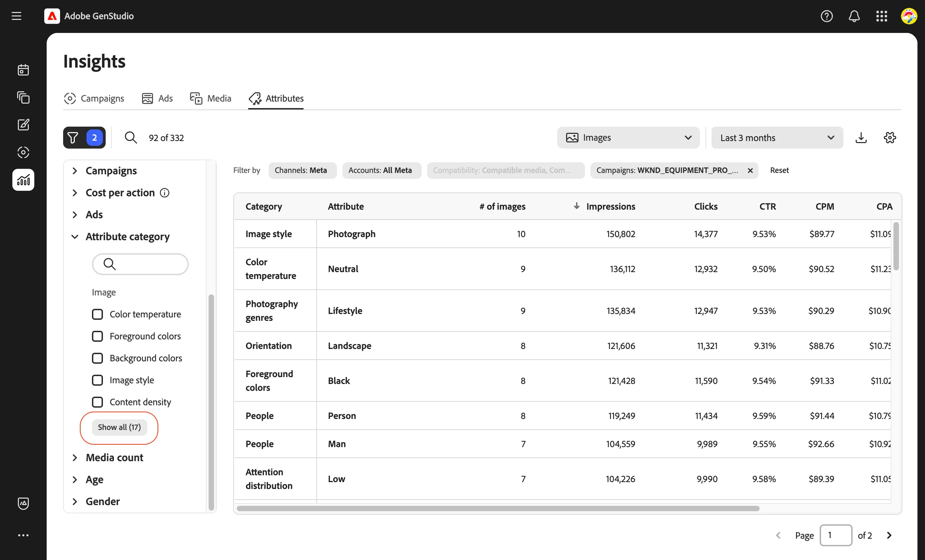
Task: Show Cost per action info tooltip
Action: [164, 193]
